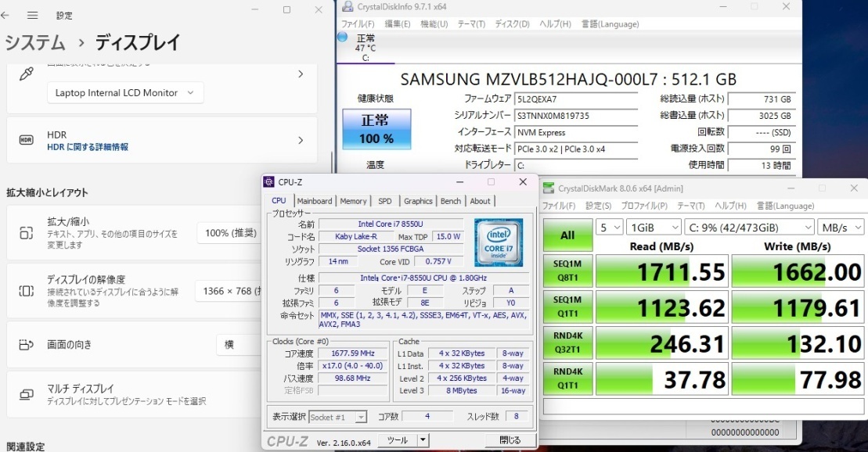The height and width of the screenshot is (452, 868).
Task: Open ファイル(F) menu in CrystalDiskInfo
Action: point(358,23)
